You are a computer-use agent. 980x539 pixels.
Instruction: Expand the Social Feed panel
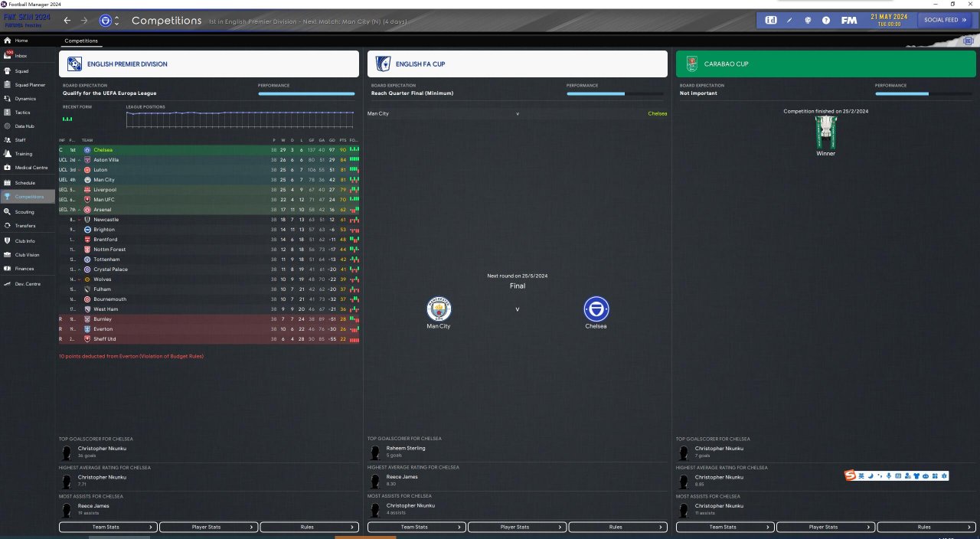tap(944, 20)
